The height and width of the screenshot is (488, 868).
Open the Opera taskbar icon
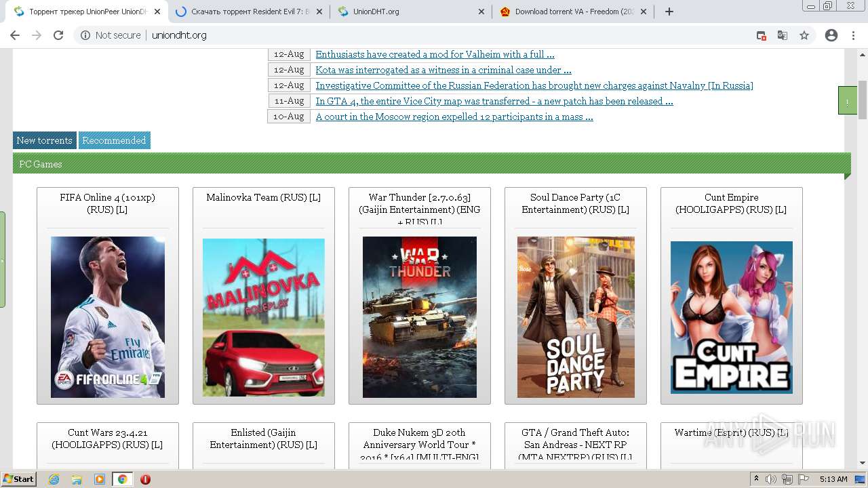click(145, 479)
